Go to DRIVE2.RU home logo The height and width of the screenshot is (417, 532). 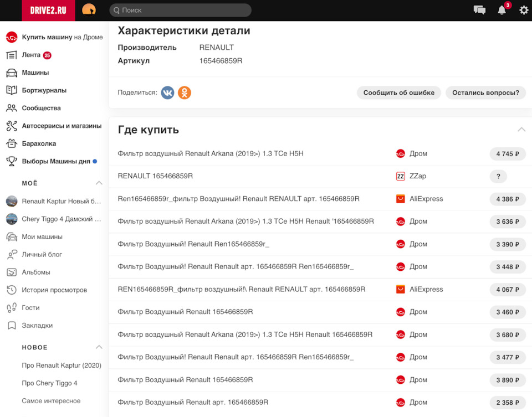(x=48, y=10)
